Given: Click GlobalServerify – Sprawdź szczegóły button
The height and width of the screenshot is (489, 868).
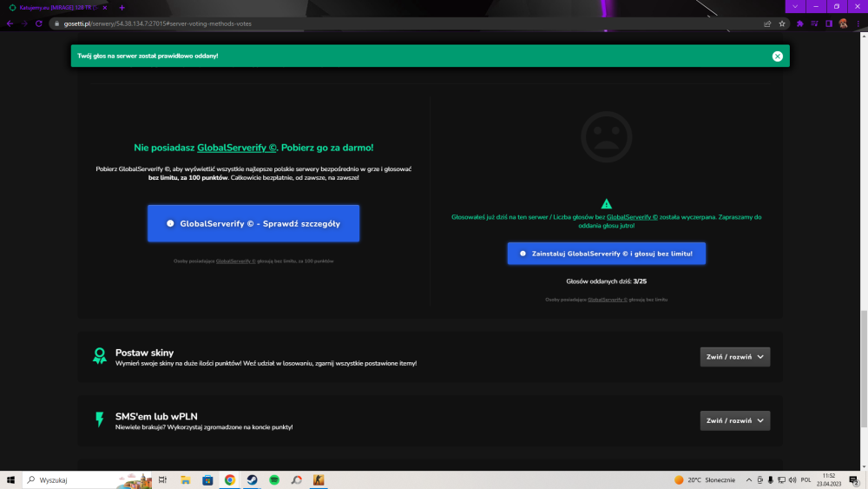Looking at the screenshot, I should click(x=253, y=223).
